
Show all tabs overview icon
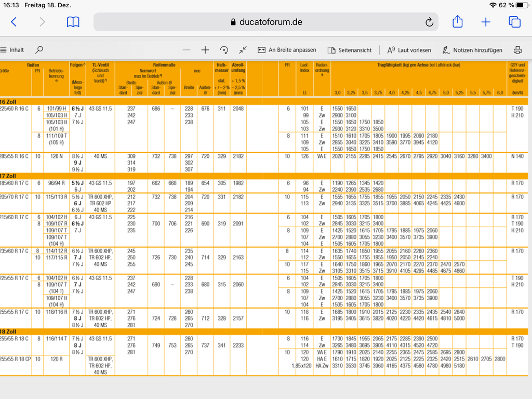point(514,22)
